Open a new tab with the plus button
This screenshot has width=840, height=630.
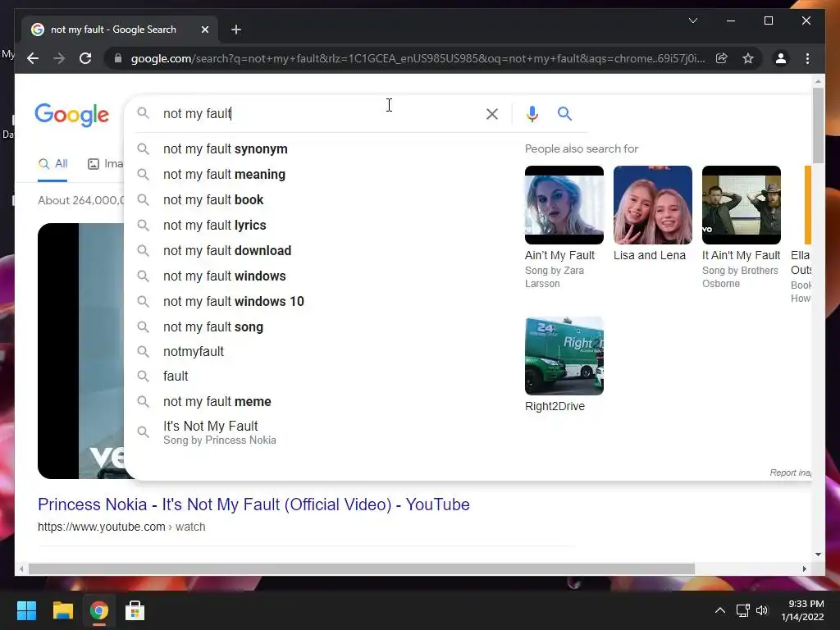click(236, 30)
